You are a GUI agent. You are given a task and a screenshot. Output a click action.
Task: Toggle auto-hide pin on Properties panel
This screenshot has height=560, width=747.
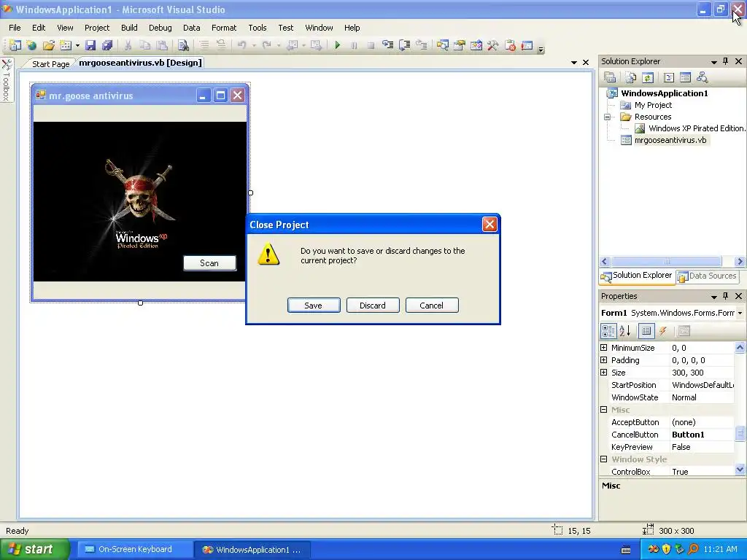point(726,296)
